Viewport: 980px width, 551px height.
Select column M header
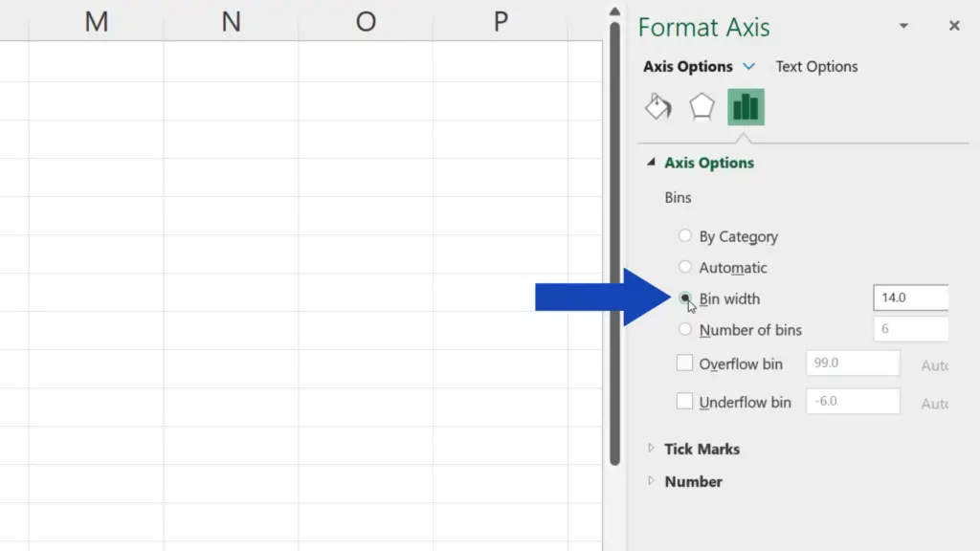[x=97, y=21]
